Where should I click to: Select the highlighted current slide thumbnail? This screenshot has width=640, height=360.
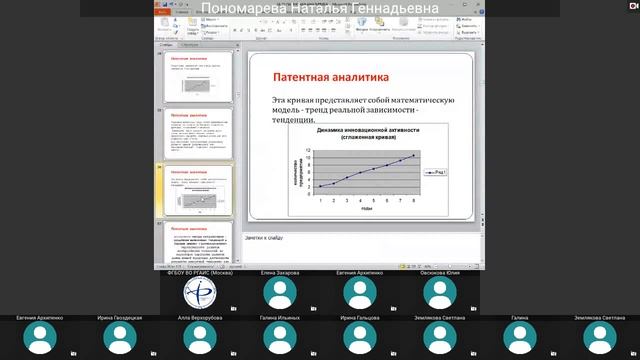[x=198, y=191]
